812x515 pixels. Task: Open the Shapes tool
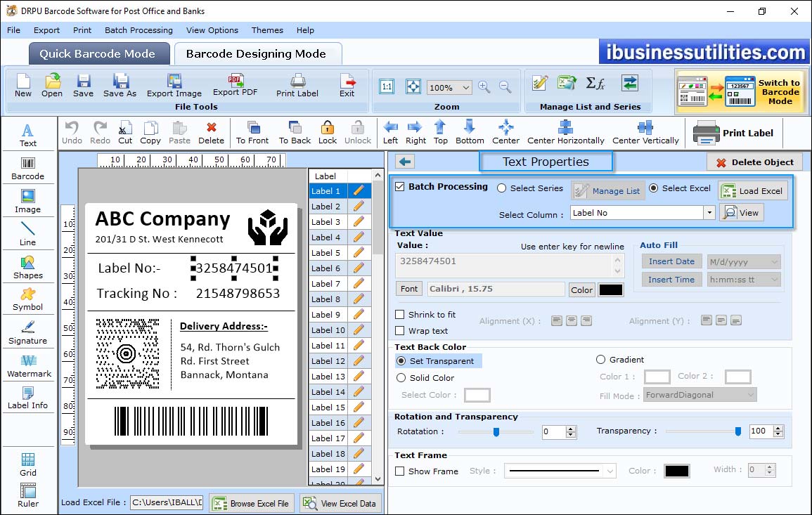point(28,268)
